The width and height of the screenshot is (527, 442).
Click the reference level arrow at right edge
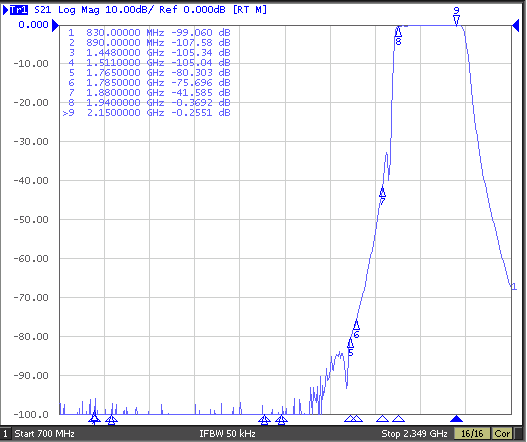tap(516, 25)
